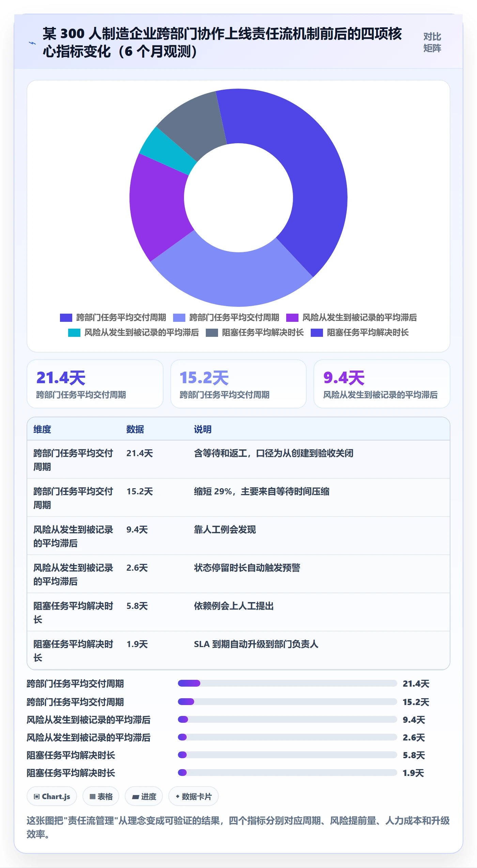Select the 5.8天 value in the table
This screenshot has width=477, height=868.
137,606
